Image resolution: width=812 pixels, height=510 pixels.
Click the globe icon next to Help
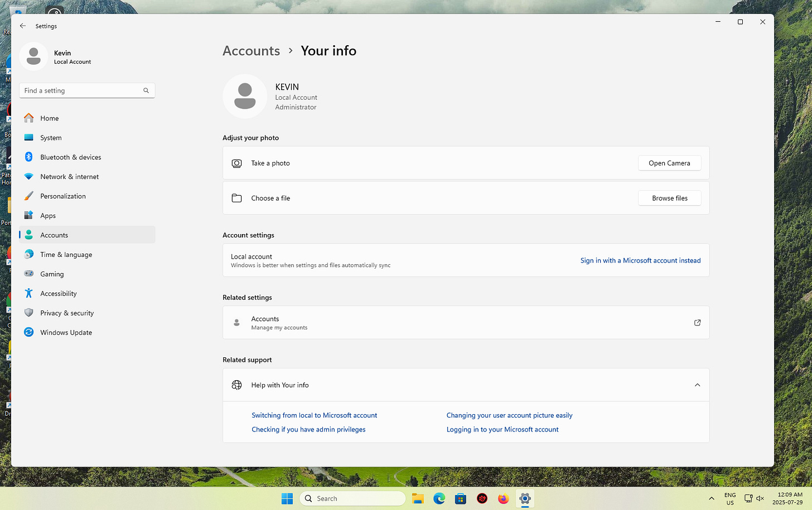236,385
